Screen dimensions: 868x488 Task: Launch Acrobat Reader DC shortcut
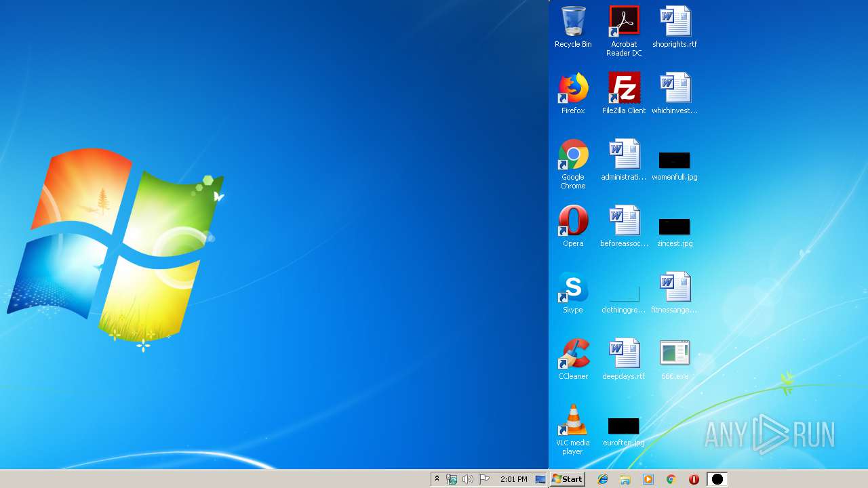[624, 31]
